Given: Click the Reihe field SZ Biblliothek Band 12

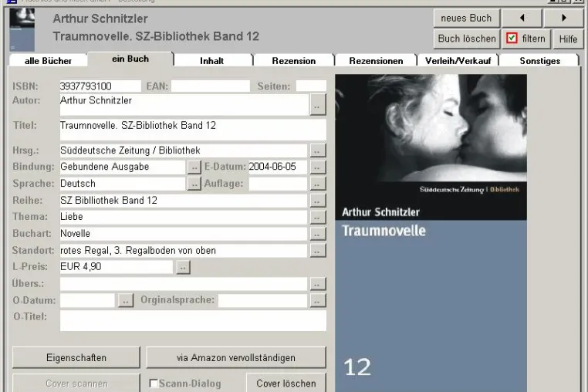Looking at the screenshot, I should (184, 201).
